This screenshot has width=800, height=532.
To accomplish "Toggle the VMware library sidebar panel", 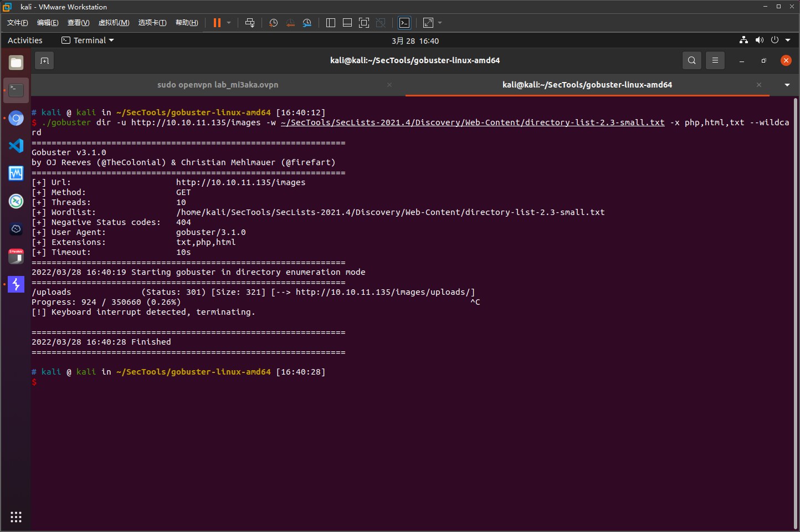I will 331,23.
